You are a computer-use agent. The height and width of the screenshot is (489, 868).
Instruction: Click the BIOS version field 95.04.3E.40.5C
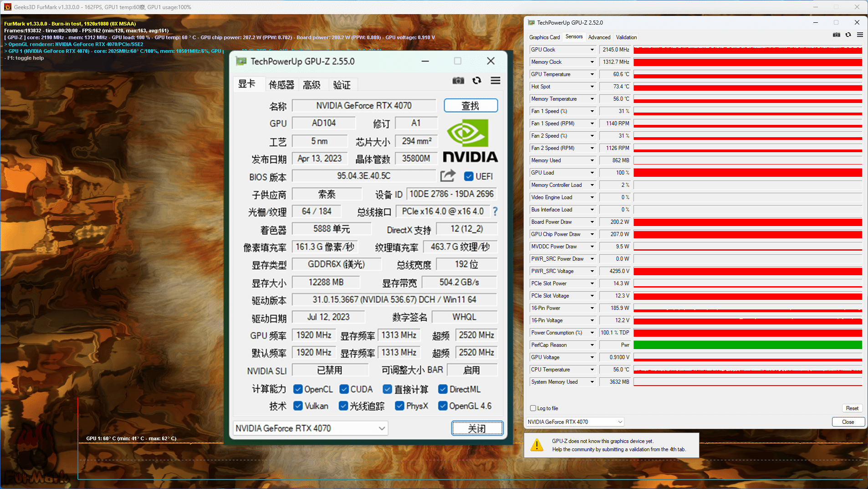(364, 176)
